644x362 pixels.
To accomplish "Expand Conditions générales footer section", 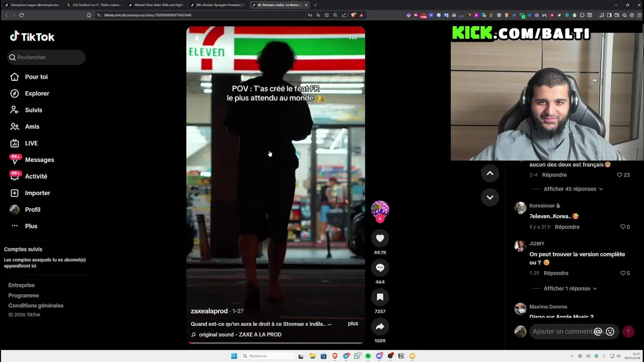I will [36, 306].
